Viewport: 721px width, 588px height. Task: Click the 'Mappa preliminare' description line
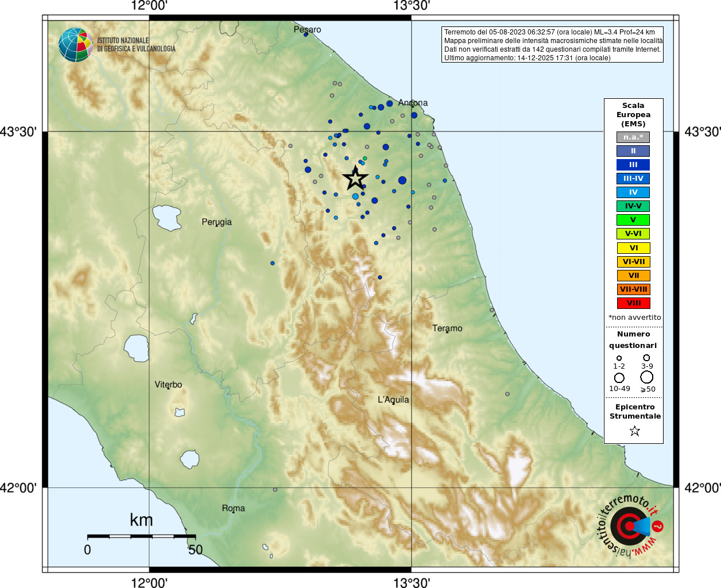(x=553, y=41)
